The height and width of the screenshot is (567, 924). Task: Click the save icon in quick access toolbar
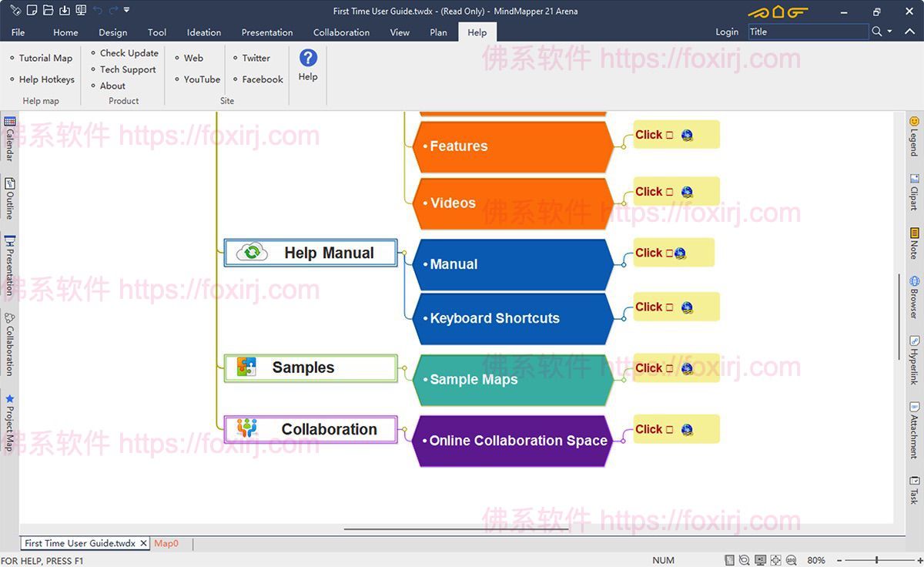pyautogui.click(x=64, y=11)
